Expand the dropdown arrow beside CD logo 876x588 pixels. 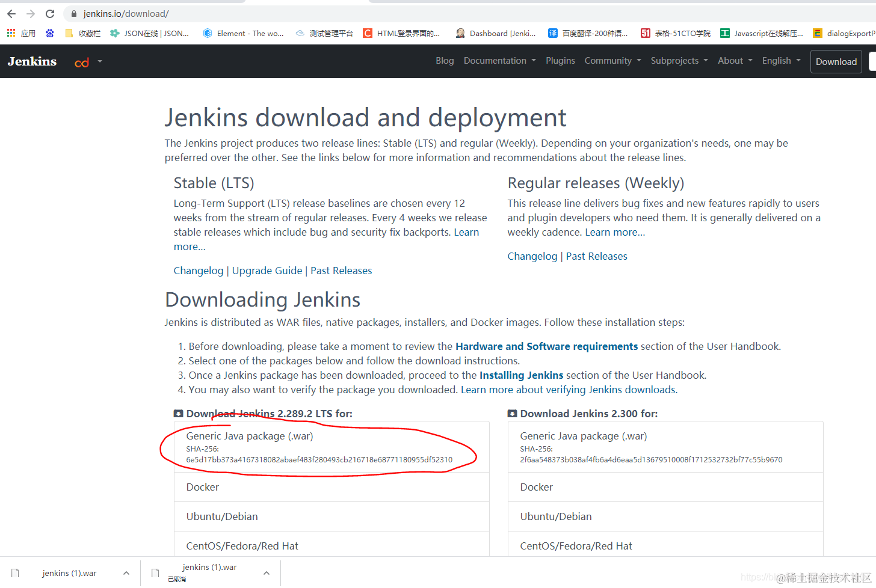pos(100,61)
